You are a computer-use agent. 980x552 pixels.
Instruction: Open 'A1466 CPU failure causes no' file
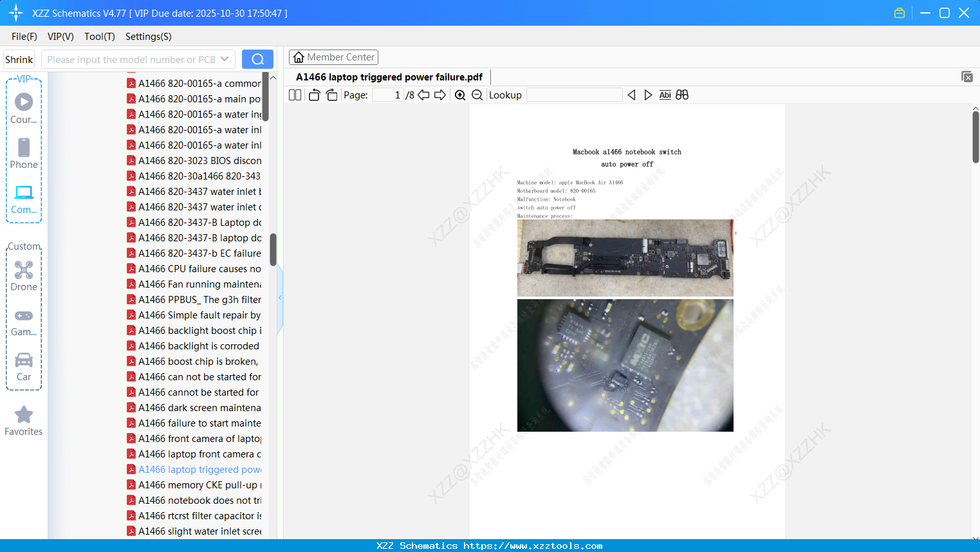coord(194,269)
